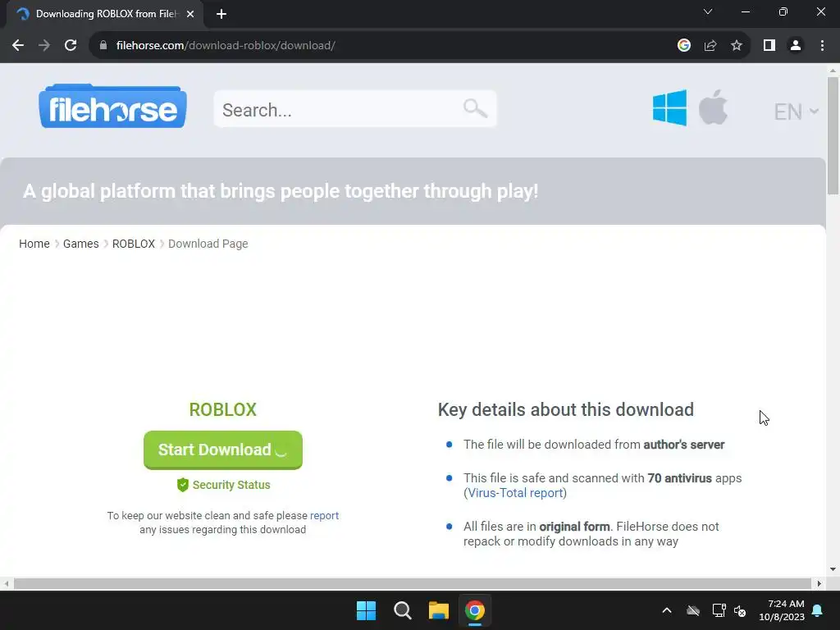This screenshot has width=840, height=630.
Task: Open the Virus-Total report link
Action: tap(515, 493)
